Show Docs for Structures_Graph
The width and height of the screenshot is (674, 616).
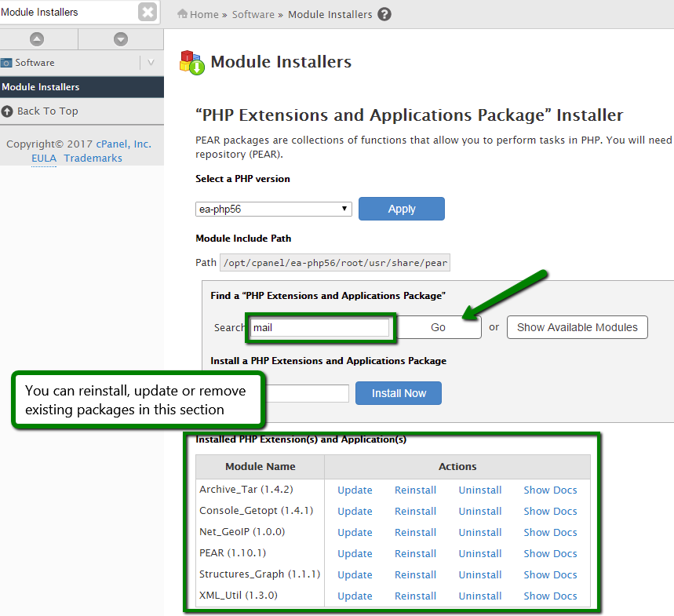(x=550, y=574)
